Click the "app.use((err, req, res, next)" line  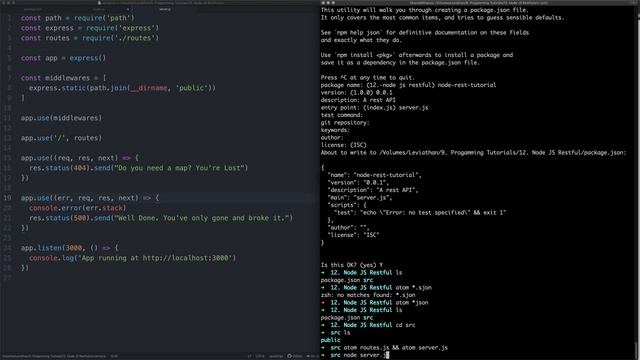[x=90, y=198]
